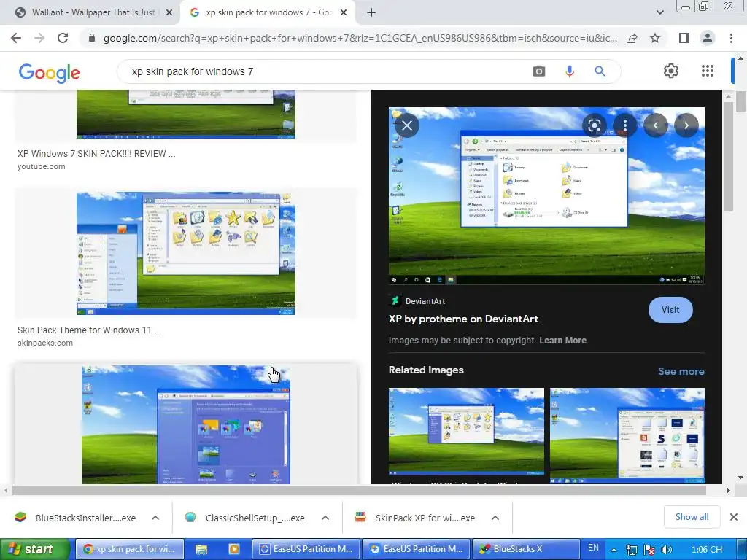Switch to BlueStacks X taskbar window
Image resolution: width=747 pixels, height=560 pixels.
[x=525, y=549]
